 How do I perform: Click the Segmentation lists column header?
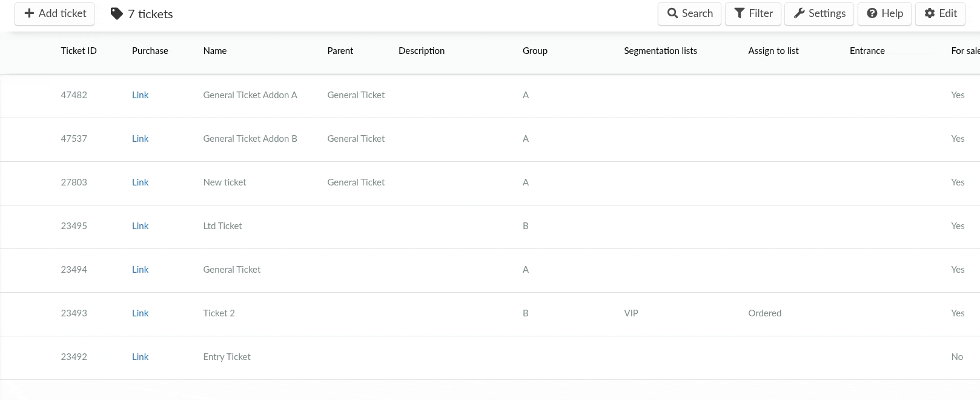tap(661, 51)
